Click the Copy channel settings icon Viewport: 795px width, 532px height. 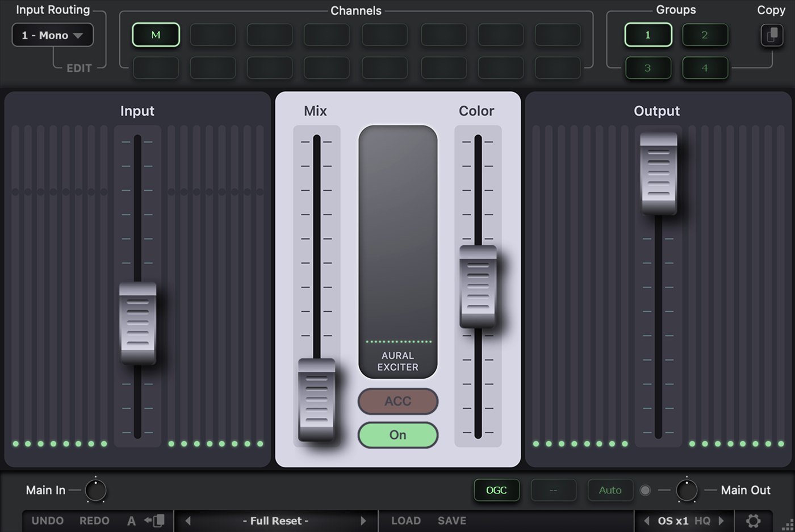click(772, 35)
